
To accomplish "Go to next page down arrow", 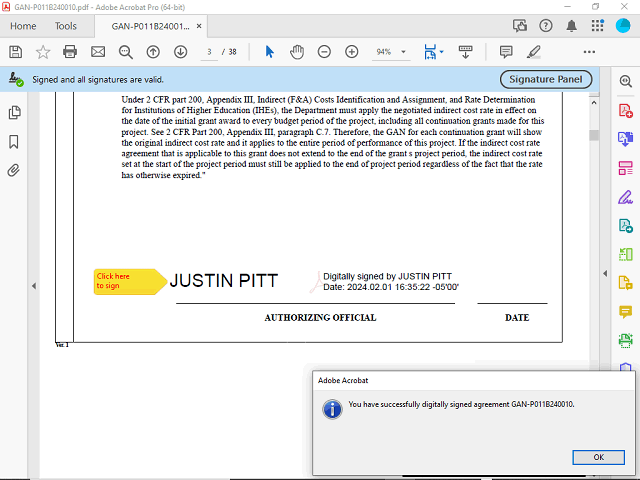I will pos(180,52).
